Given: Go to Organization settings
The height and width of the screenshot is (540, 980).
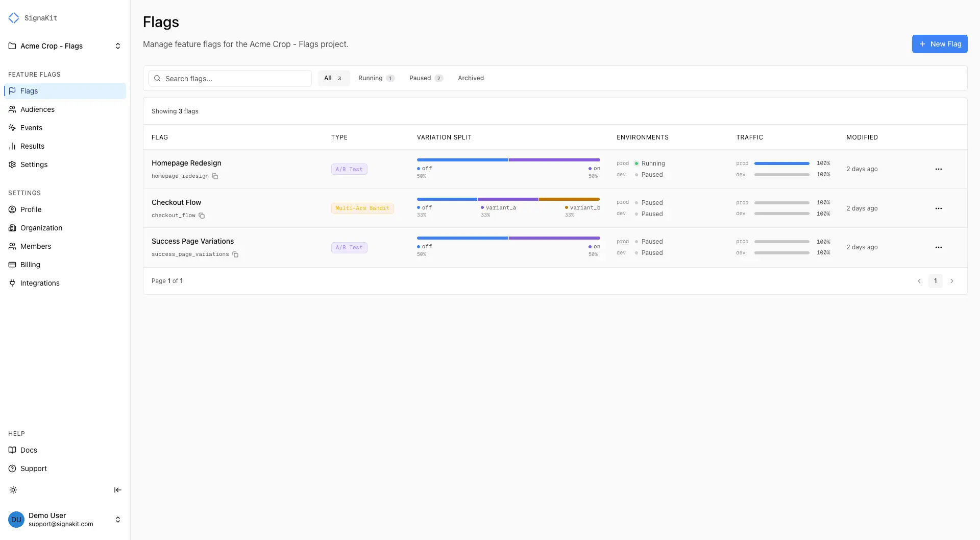Looking at the screenshot, I should click(65, 228).
